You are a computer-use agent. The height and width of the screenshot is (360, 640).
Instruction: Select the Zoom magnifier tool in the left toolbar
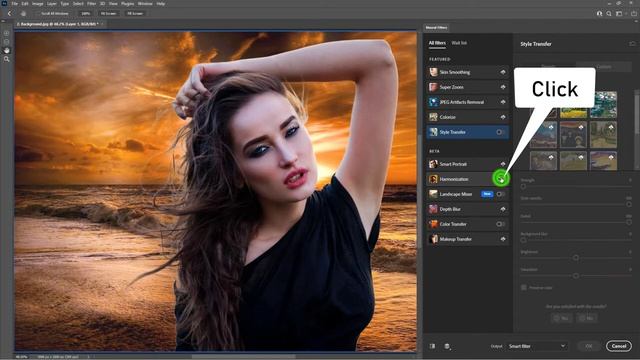[7, 59]
